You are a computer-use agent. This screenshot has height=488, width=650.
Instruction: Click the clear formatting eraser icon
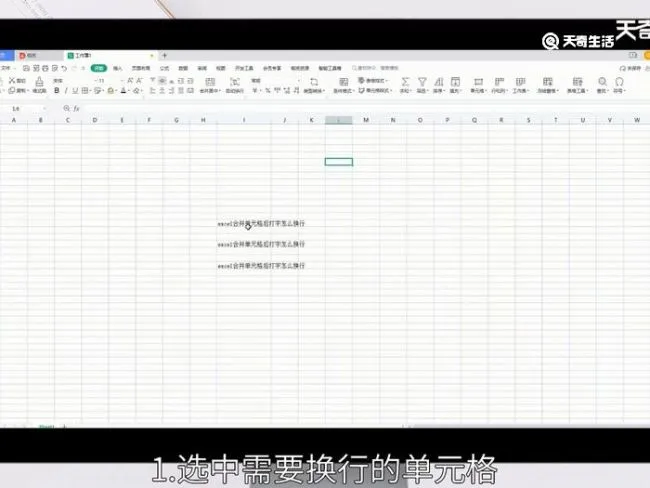coord(136,90)
